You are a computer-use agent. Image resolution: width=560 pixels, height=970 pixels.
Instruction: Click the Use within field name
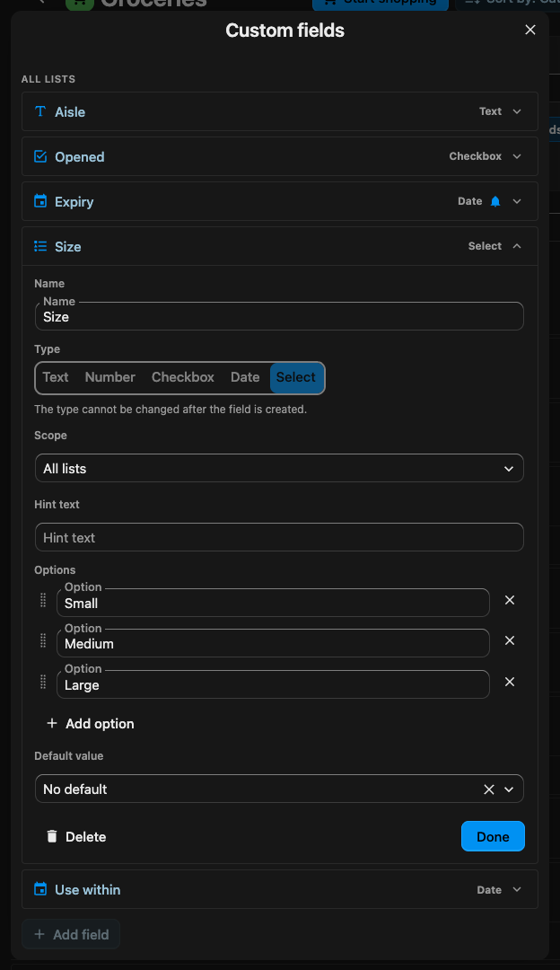point(88,889)
